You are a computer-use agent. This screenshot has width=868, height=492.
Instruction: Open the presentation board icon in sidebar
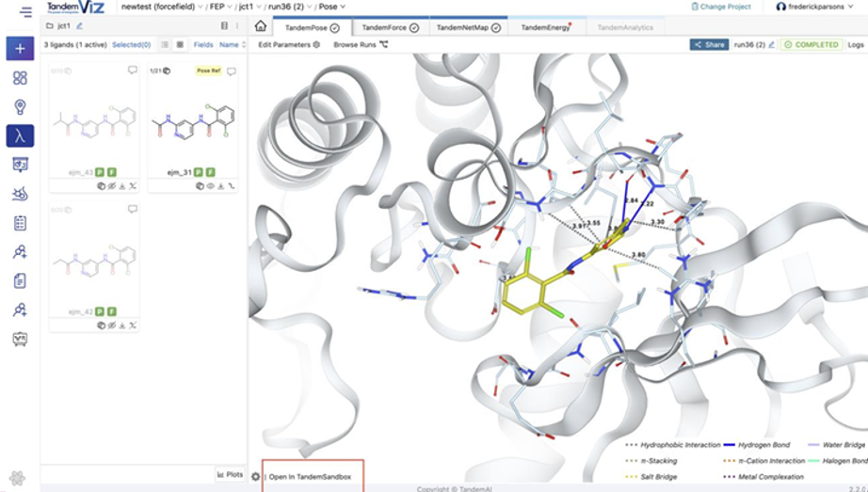(20, 165)
